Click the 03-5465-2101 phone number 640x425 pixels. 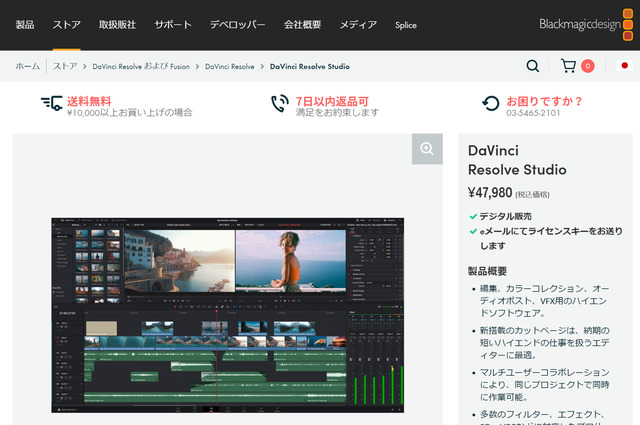[x=533, y=113]
